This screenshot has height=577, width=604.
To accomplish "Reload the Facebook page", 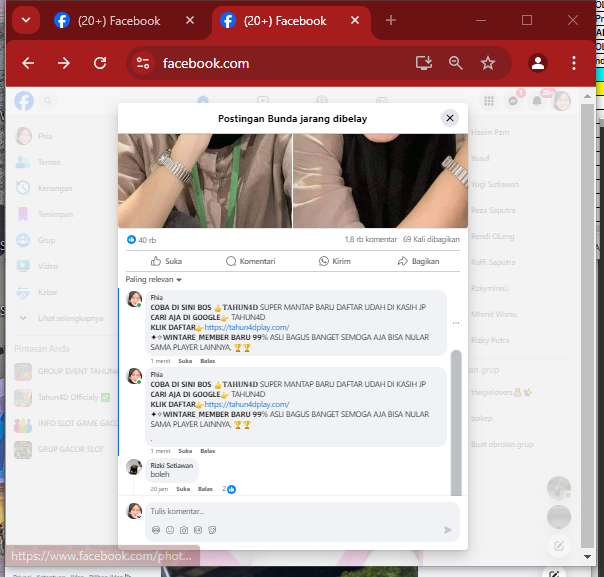I will tap(100, 63).
